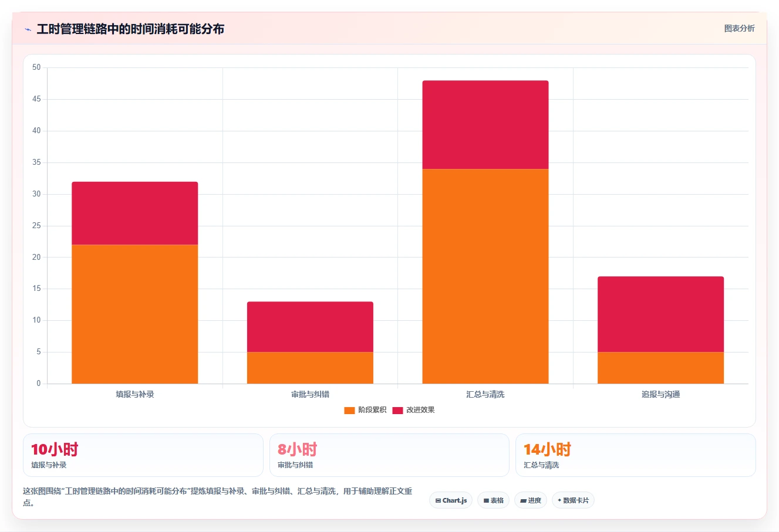The image size is (779, 532).
Task: Click orange 阶段累积 bar of 审批与纠错
Action: point(310,368)
